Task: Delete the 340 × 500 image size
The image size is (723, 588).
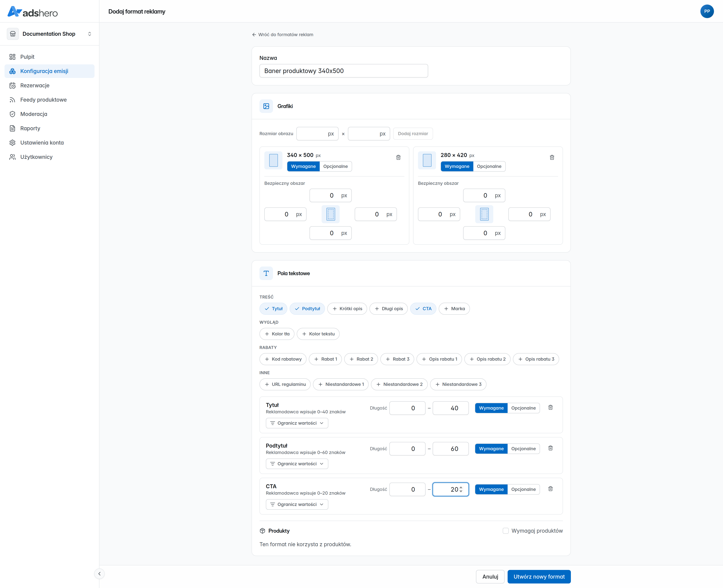Action: pos(398,158)
